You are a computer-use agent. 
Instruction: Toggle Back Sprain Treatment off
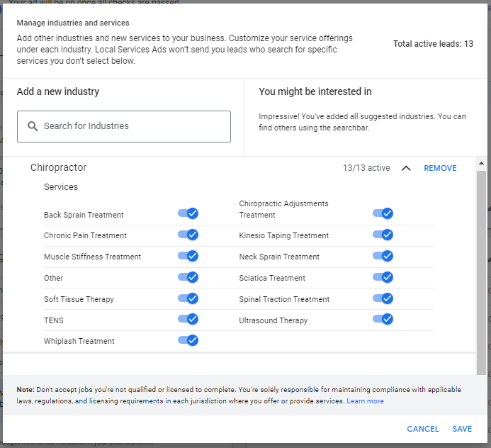click(188, 214)
